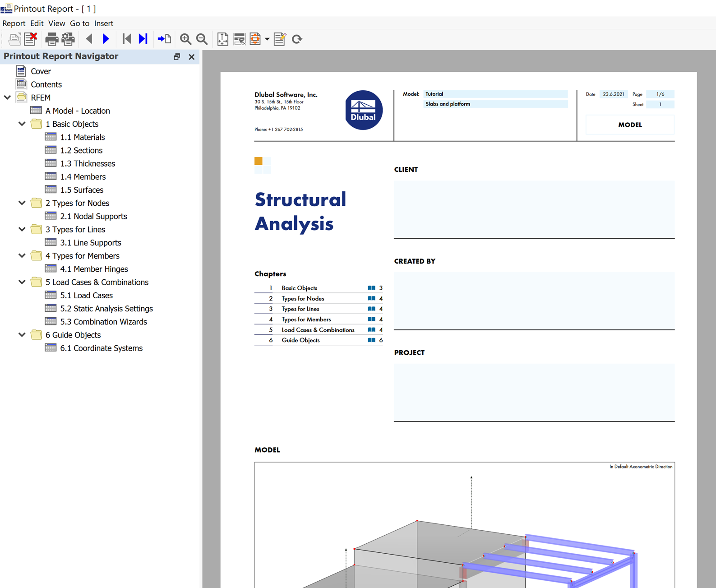The width and height of the screenshot is (716, 588).
Task: Select 5.1 Load Cases item
Action: pos(86,296)
